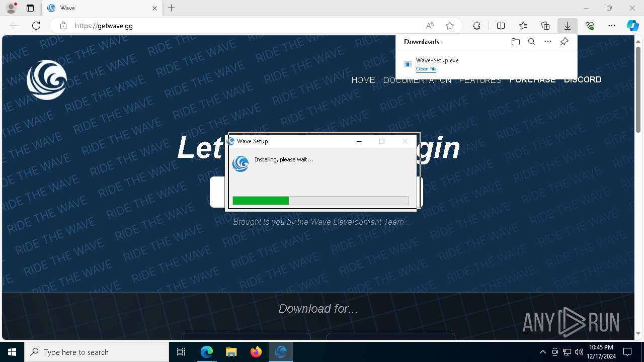Open downloads folder icon in Downloads panel

[515, 42]
